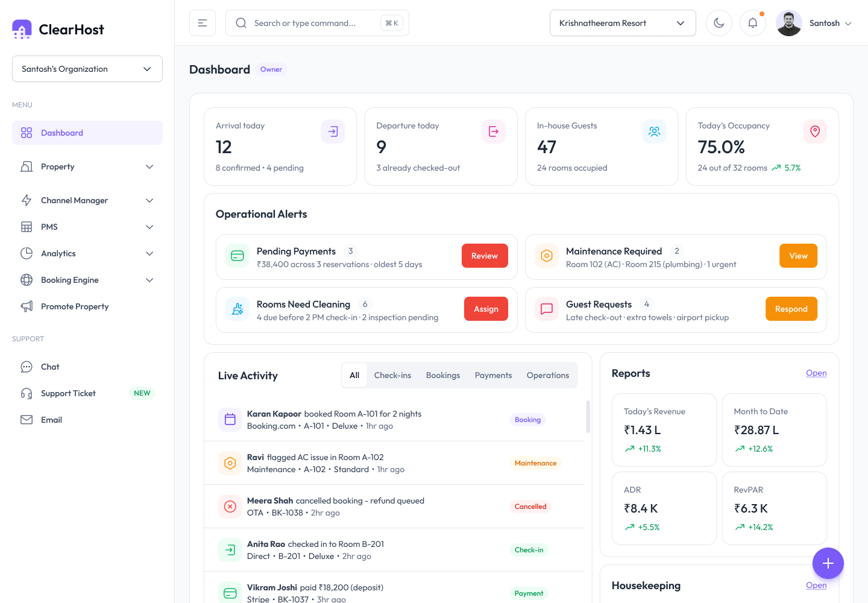Image resolution: width=868 pixels, height=603 pixels.
Task: Open Santosh's Organization dropdown
Action: (x=87, y=69)
